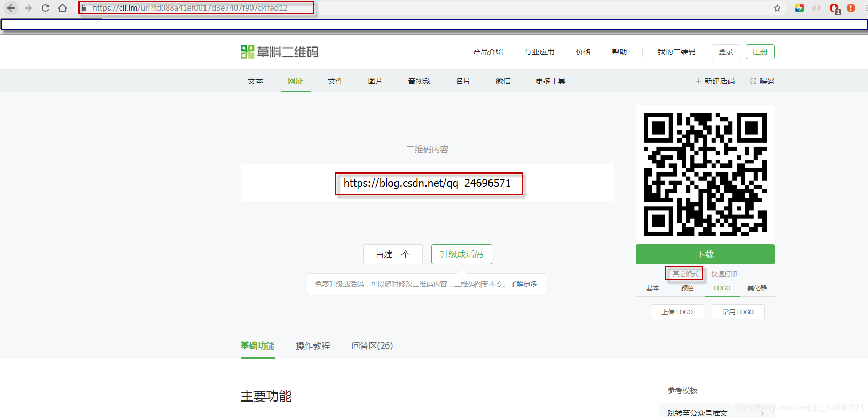This screenshot has width=868, height=417.
Task: Bookmark page with star icon
Action: [777, 8]
